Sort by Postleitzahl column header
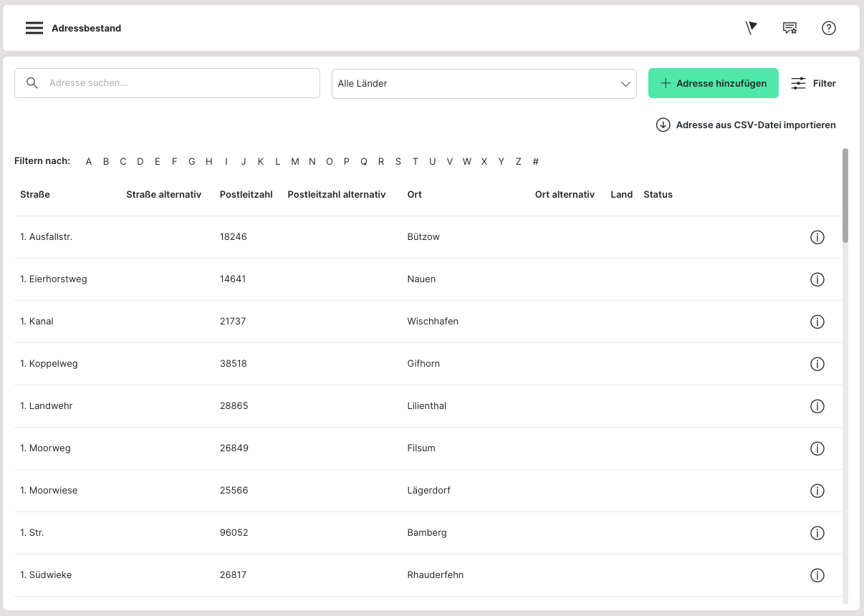Viewport: 864px width, 616px height. (246, 195)
